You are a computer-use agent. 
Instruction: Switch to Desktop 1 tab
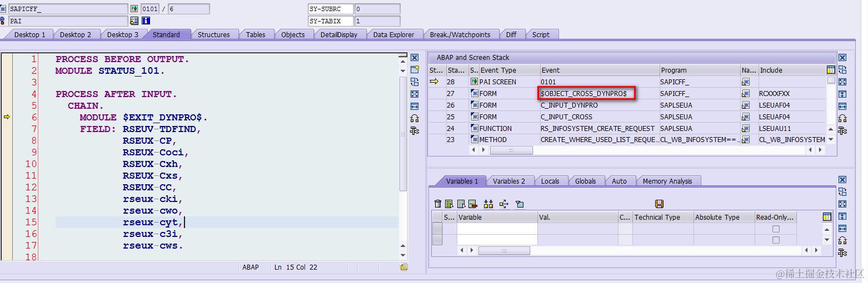point(30,34)
